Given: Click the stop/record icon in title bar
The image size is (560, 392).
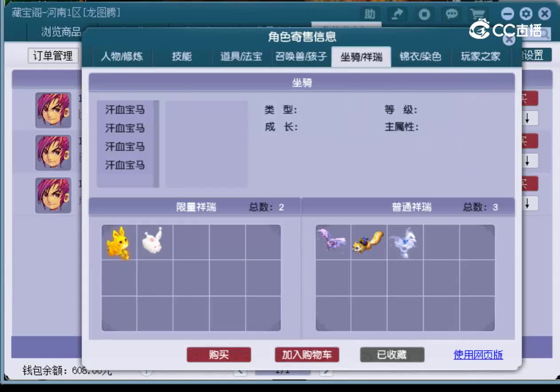Looking at the screenshot, I should pyautogui.click(x=424, y=14).
